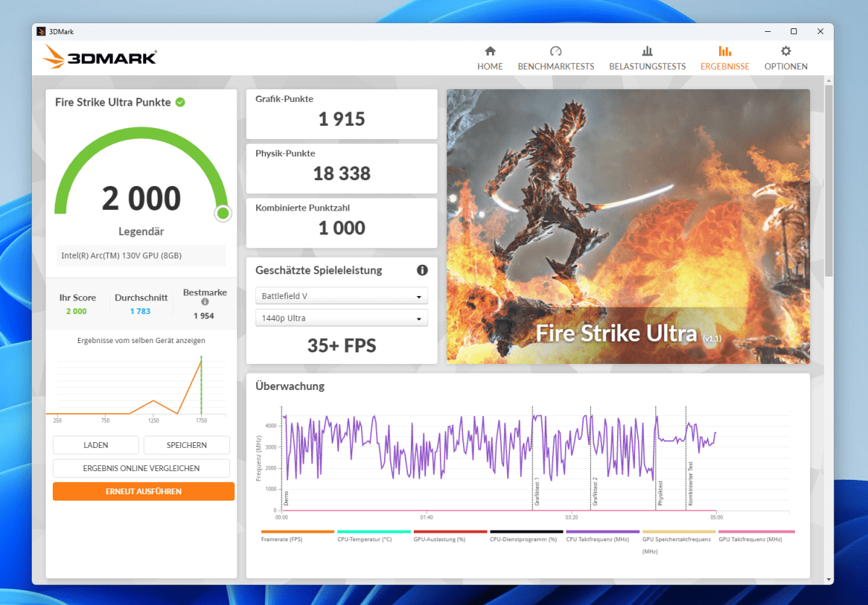Open the Battlefield V game dropdown

click(341, 296)
